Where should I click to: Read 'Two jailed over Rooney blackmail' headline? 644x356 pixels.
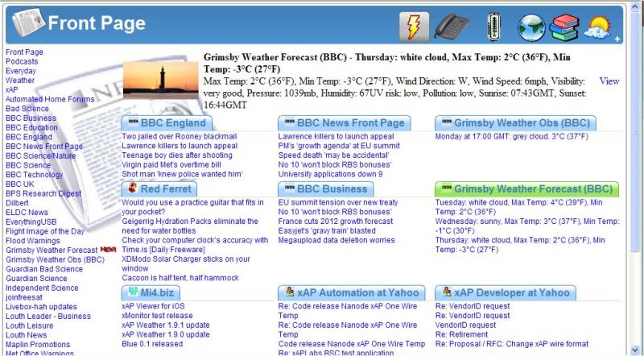(180, 136)
